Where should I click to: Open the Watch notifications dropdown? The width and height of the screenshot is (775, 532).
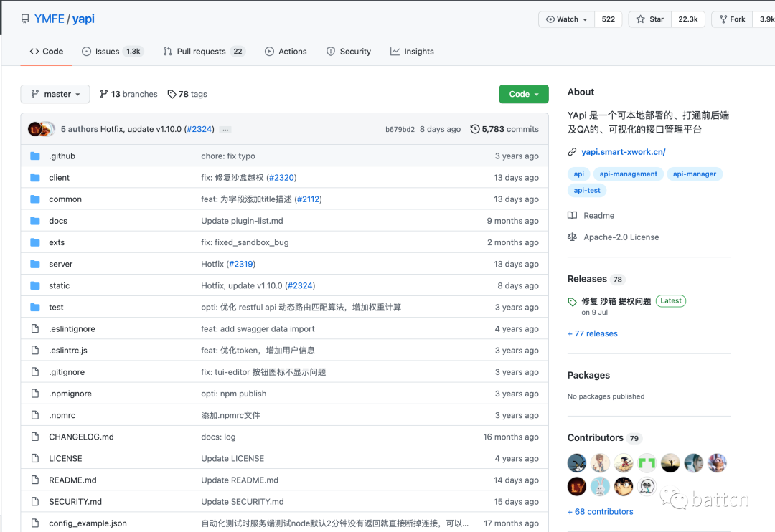[x=567, y=19]
